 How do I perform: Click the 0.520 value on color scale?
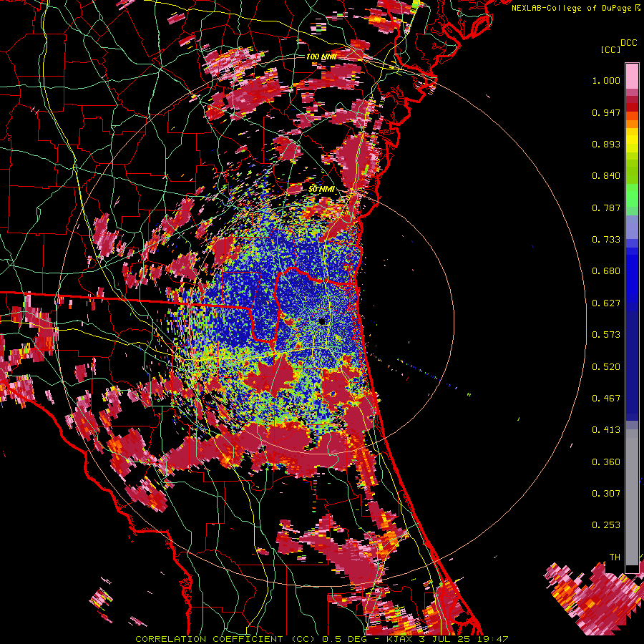point(606,367)
